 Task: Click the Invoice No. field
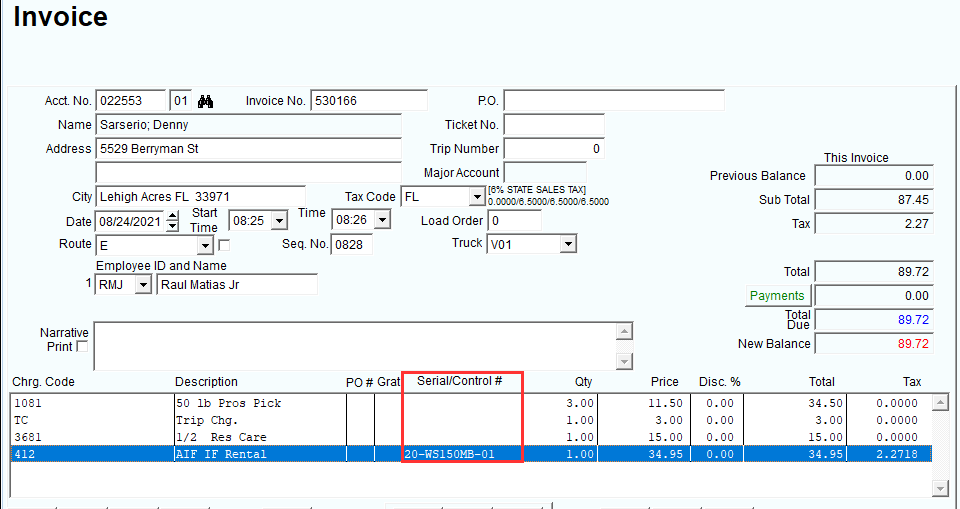(x=369, y=101)
